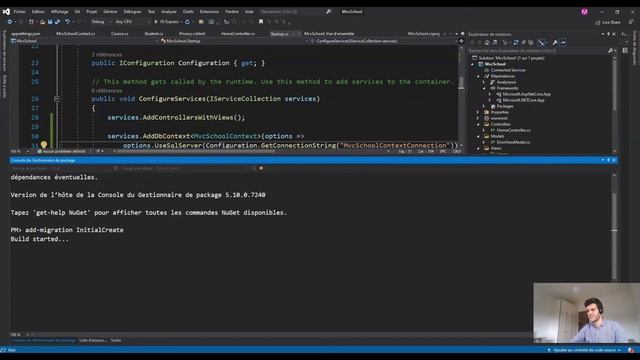The height and width of the screenshot is (360, 640).
Task: Switch to the Privacy.cshtml tab
Action: (x=192, y=34)
